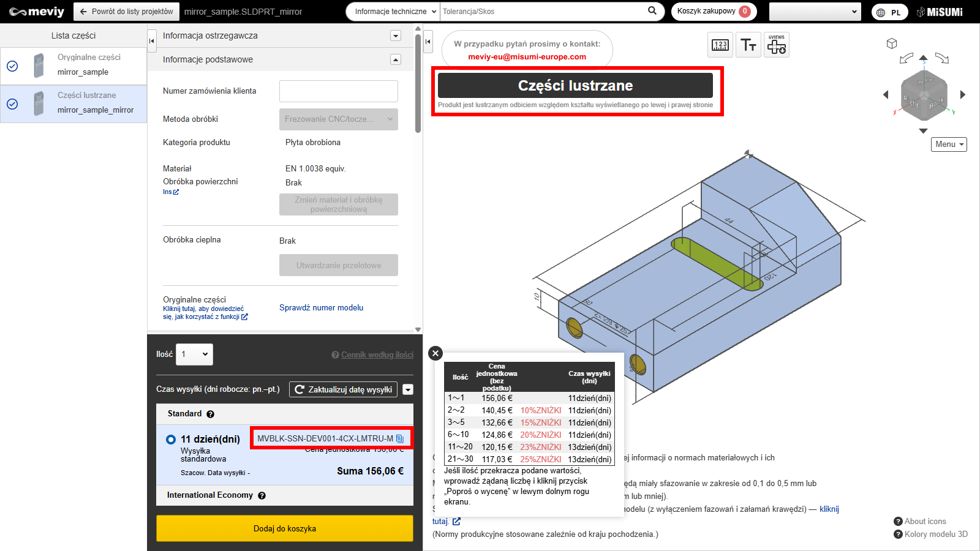The width and height of the screenshot is (980, 551).
Task: Click the isometric home view cube icon
Action: pyautogui.click(x=892, y=43)
